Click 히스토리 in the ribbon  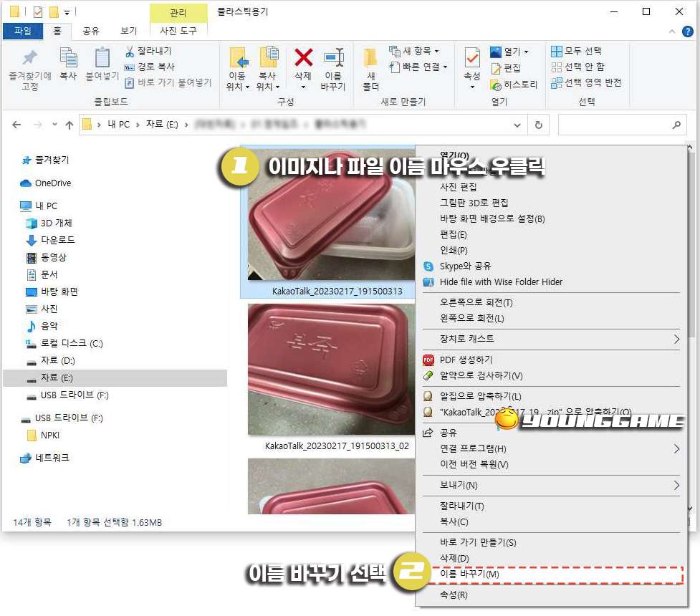point(514,84)
